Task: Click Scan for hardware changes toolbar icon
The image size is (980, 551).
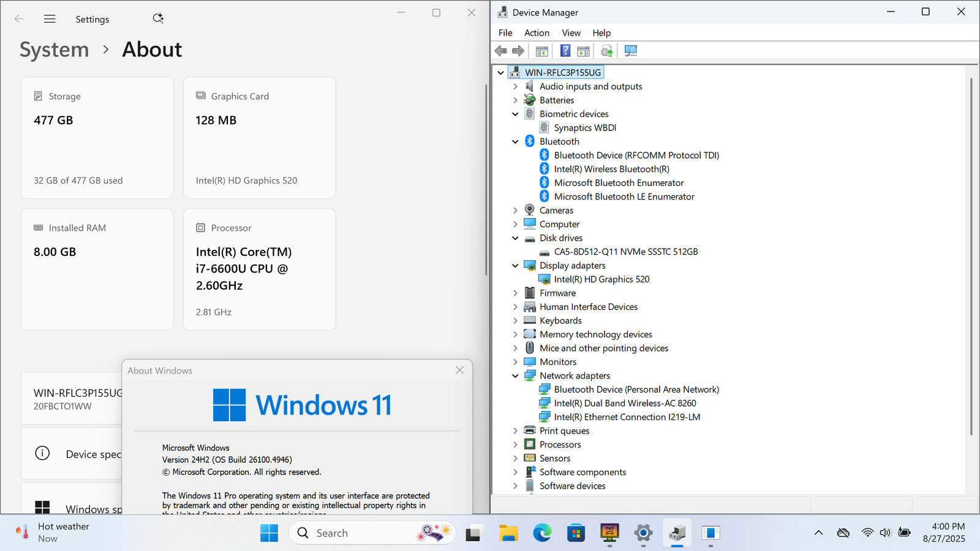Action: pyautogui.click(x=630, y=51)
